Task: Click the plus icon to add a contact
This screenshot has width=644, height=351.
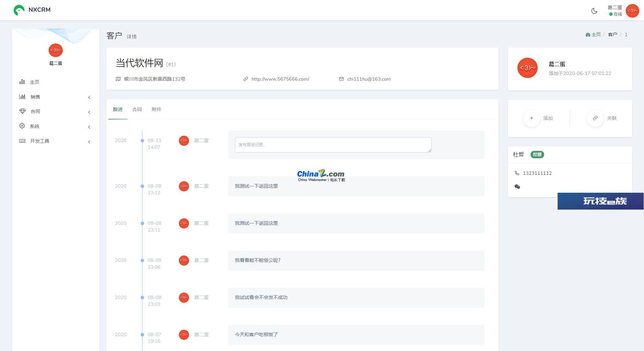Action: pyautogui.click(x=531, y=118)
